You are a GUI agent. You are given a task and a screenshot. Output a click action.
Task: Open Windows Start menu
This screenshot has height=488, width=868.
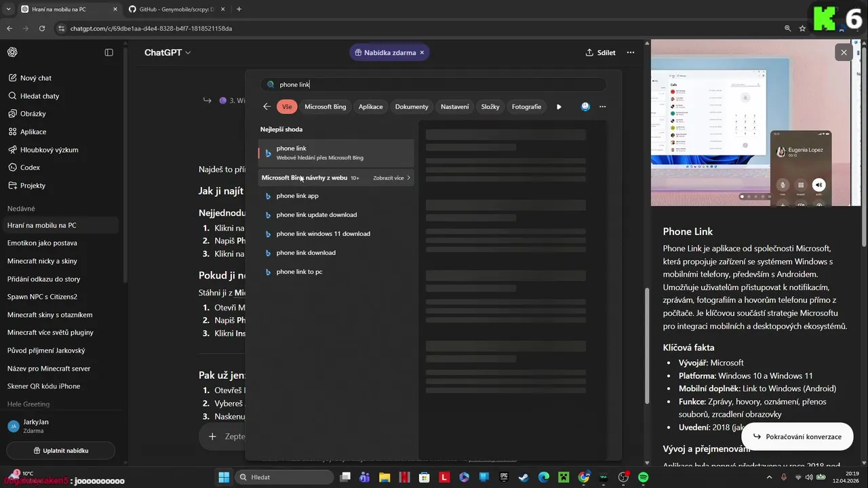[x=224, y=477]
